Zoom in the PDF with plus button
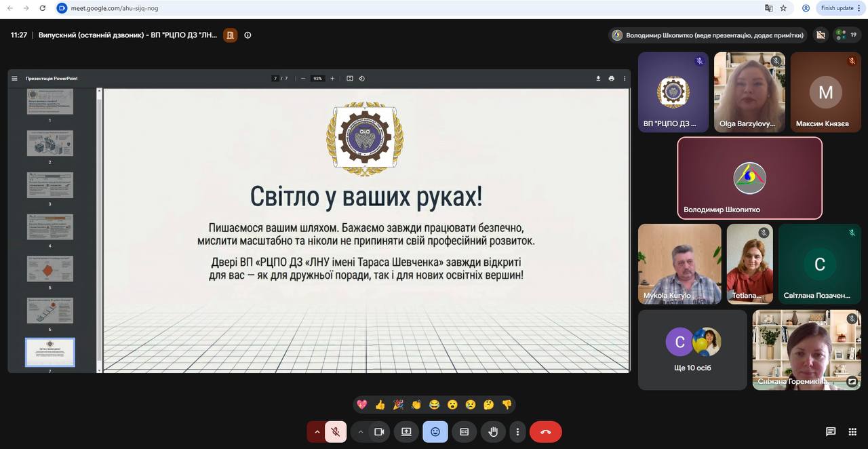The width and height of the screenshot is (868, 449). pos(332,79)
